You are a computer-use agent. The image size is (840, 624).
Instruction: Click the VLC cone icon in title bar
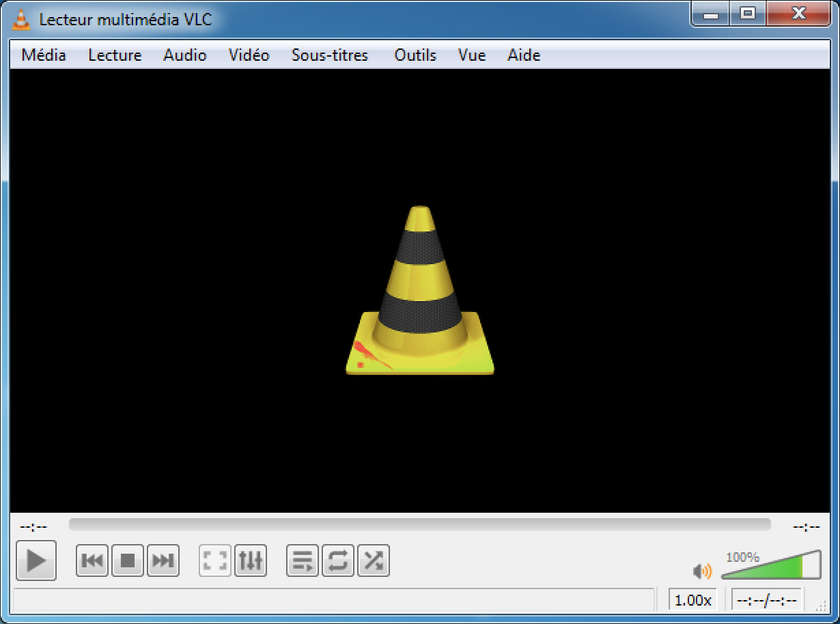22,20
